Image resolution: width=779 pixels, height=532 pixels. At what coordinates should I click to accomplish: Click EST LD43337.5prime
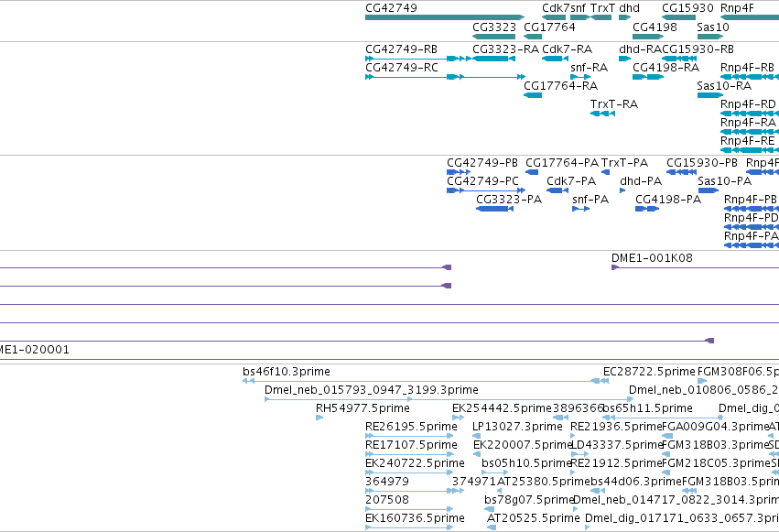pyautogui.click(x=618, y=446)
